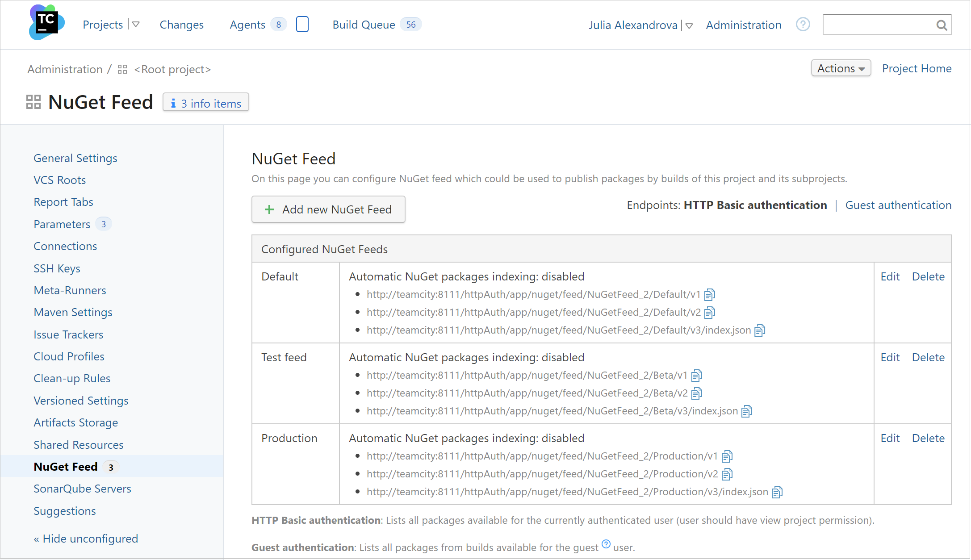Image resolution: width=971 pixels, height=560 pixels.
Task: Click the Build Queue 56 count badge
Action: point(411,25)
